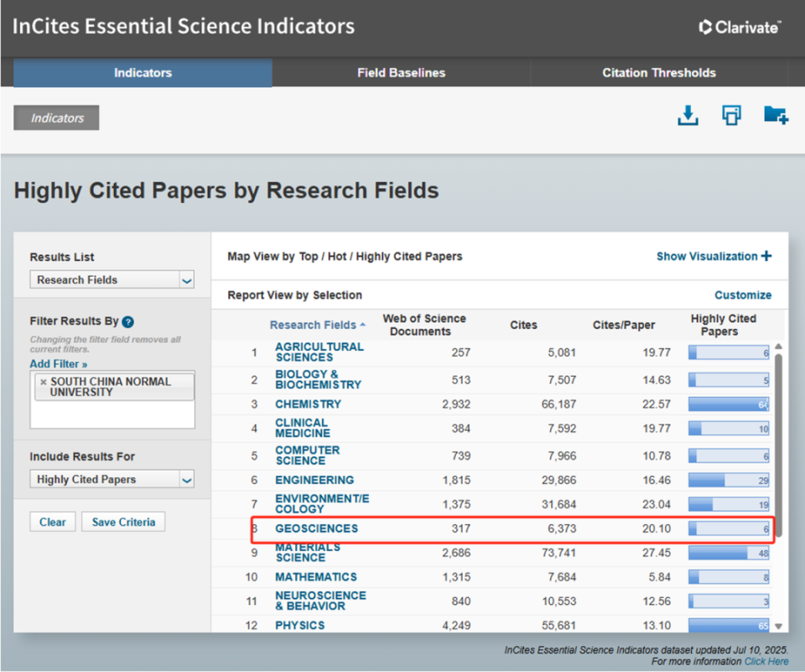
Task: Click the download results icon
Action: pyautogui.click(x=688, y=116)
